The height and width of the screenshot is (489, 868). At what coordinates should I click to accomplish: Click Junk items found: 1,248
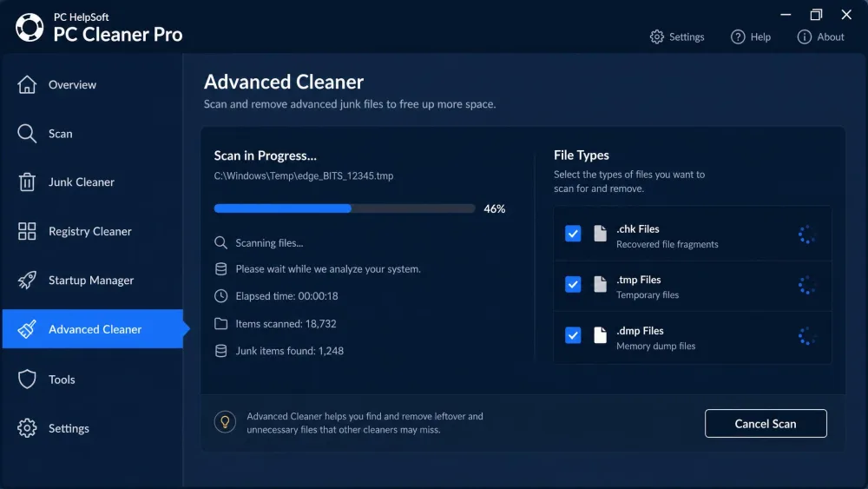point(290,351)
